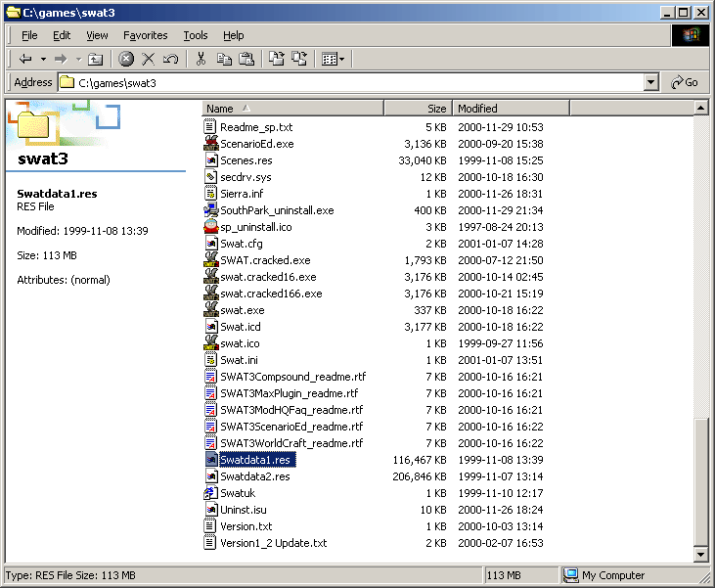Click the vertical scrollbar thumb
This screenshot has height=588, width=715.
click(x=701, y=481)
